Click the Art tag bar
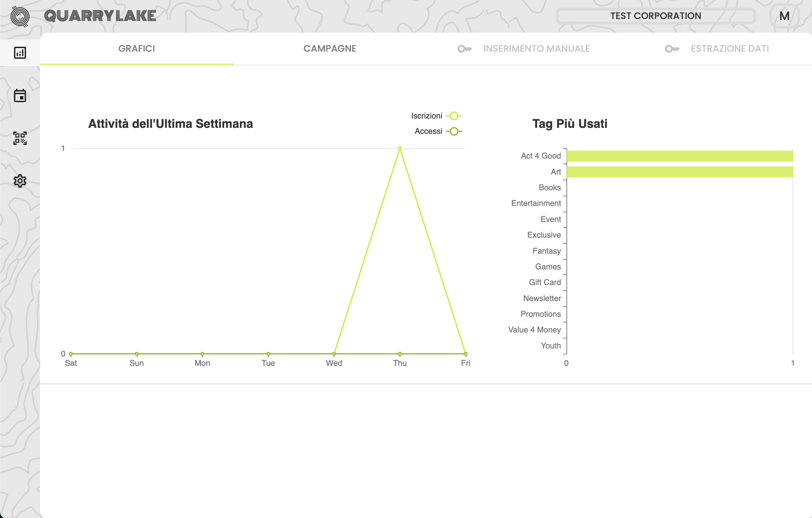This screenshot has width=812, height=518. [x=680, y=172]
